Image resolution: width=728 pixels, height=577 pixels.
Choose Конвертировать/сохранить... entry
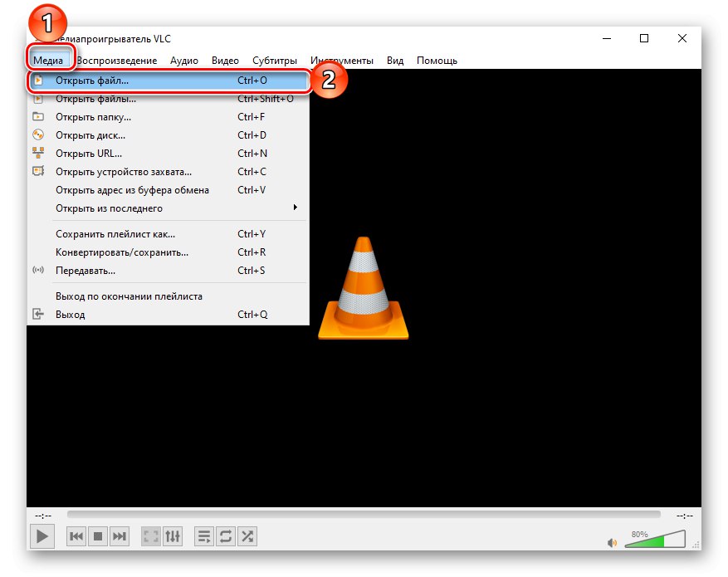click(168, 252)
